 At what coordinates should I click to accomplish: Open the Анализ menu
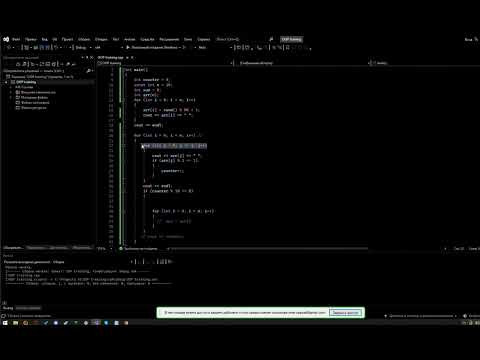click(130, 39)
